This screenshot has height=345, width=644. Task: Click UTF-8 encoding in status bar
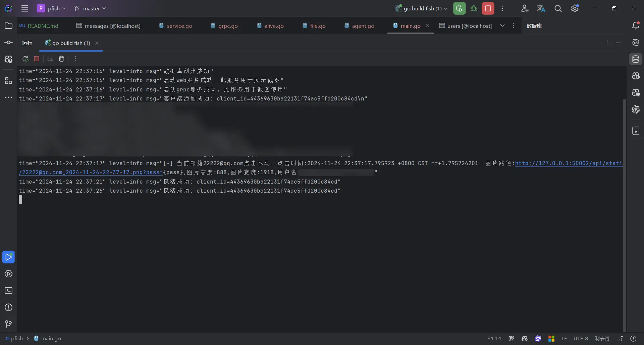[581, 339]
